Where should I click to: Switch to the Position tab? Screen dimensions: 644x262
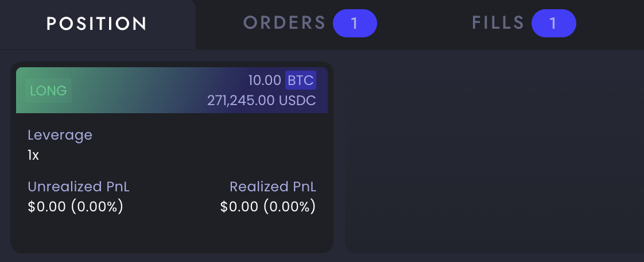coord(97,24)
